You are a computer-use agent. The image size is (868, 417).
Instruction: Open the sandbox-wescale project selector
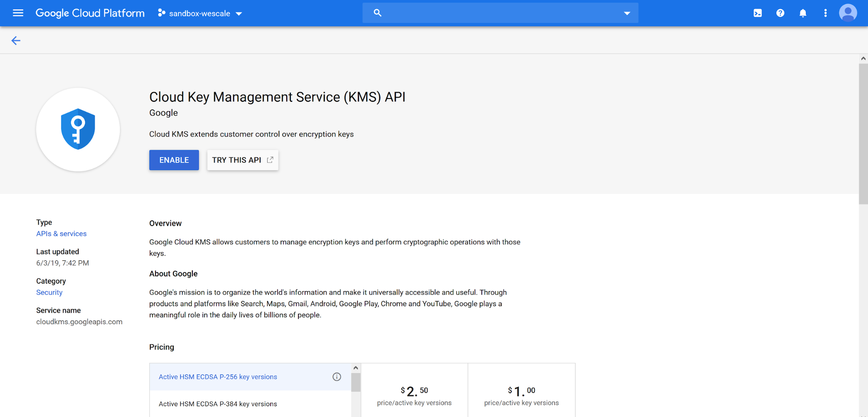pyautogui.click(x=200, y=13)
